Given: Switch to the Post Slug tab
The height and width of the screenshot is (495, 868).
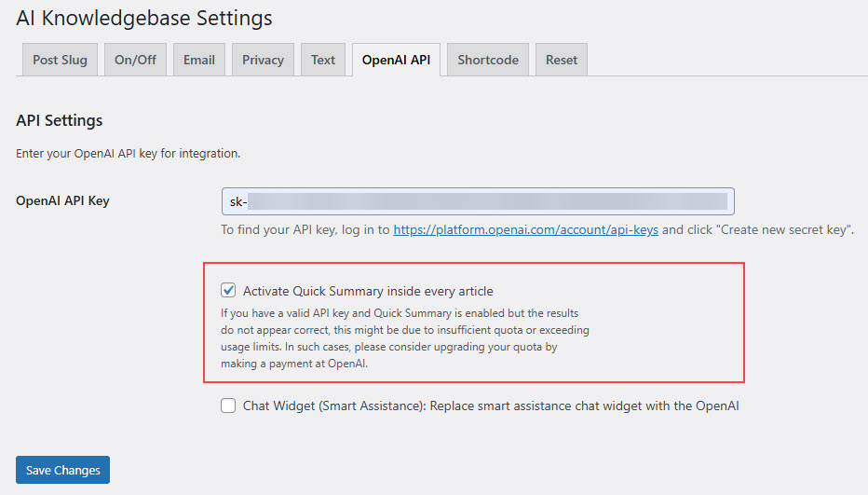Looking at the screenshot, I should 60,60.
